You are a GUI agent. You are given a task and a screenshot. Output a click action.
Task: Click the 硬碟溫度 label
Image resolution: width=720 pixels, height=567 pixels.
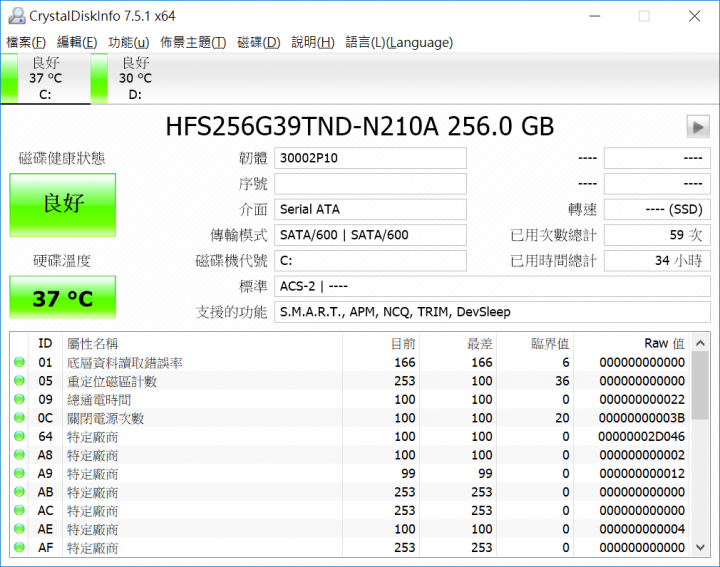pos(62,261)
